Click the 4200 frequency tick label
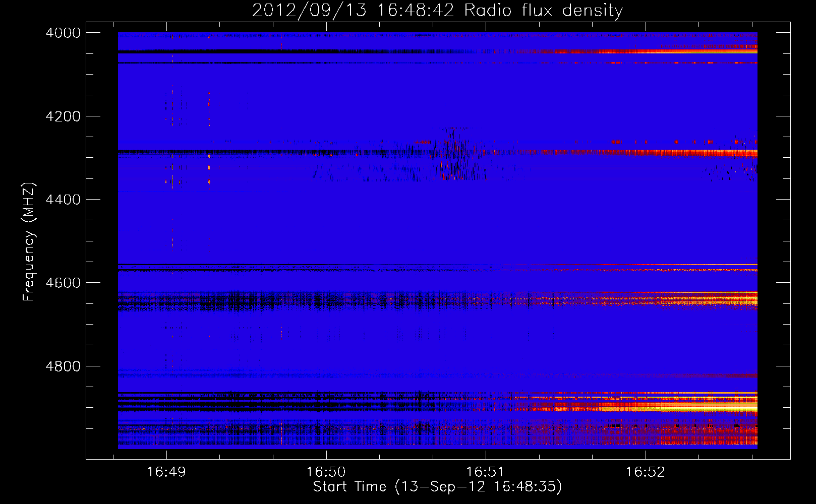The height and width of the screenshot is (504, 816). [63, 116]
